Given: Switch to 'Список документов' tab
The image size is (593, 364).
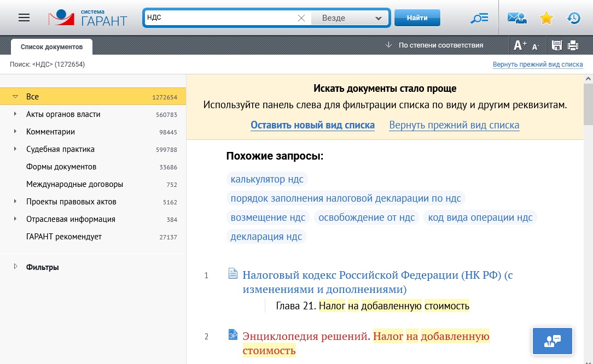Looking at the screenshot, I should tap(51, 47).
